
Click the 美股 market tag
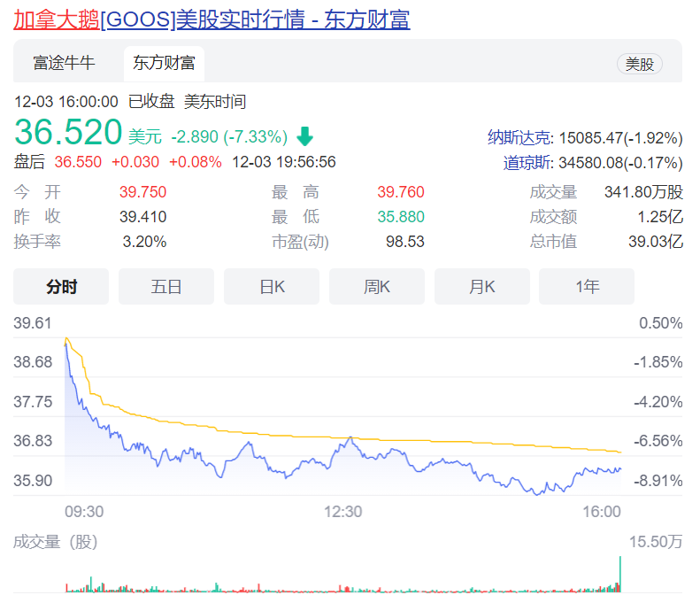click(x=639, y=64)
